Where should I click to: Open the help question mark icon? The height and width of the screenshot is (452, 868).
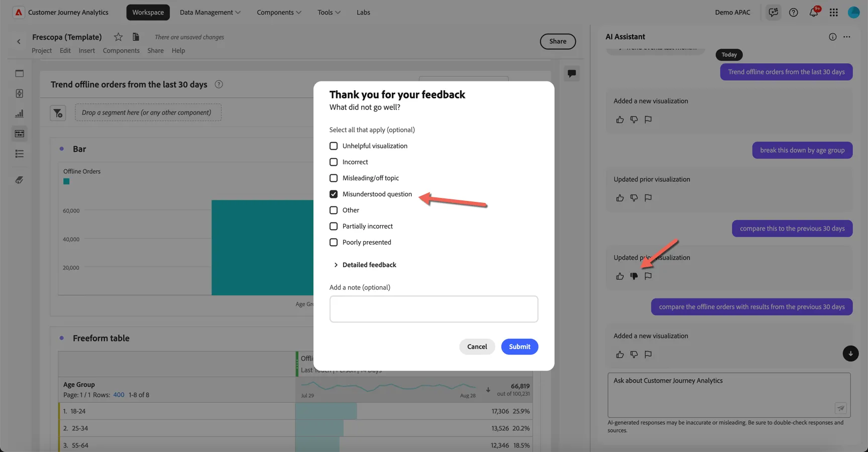(793, 12)
